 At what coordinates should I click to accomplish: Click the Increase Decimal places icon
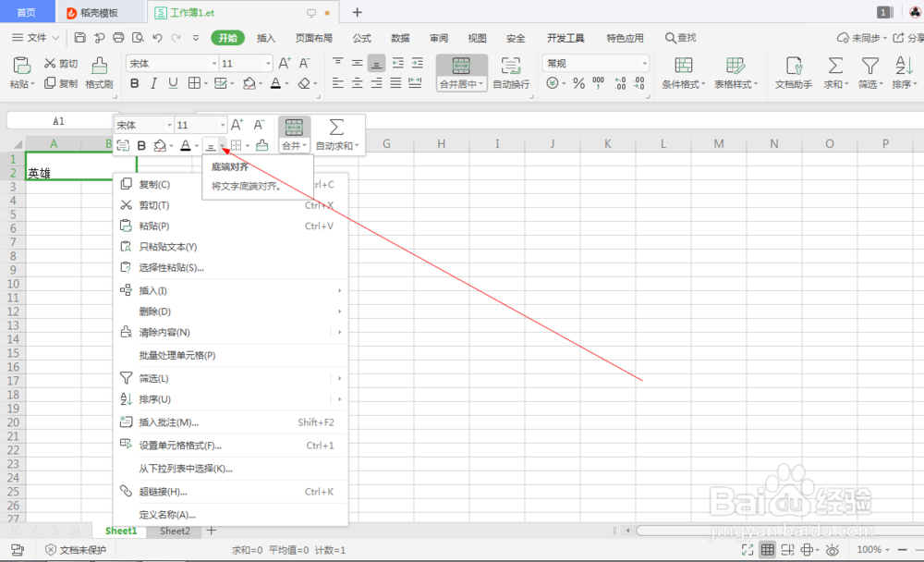point(621,83)
